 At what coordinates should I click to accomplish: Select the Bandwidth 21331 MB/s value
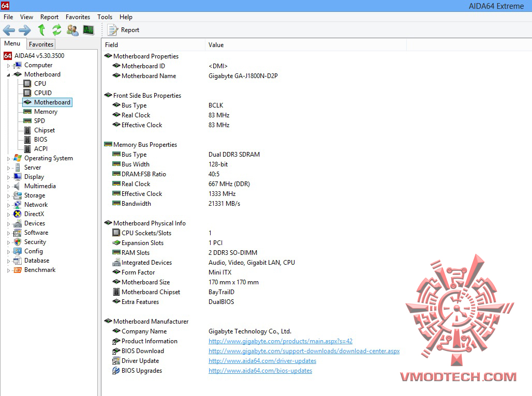(224, 203)
